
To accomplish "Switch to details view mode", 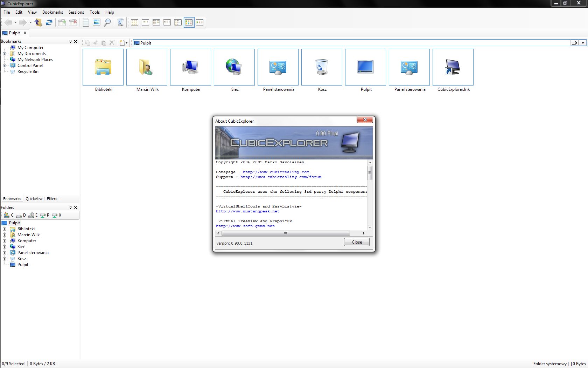I will [167, 22].
